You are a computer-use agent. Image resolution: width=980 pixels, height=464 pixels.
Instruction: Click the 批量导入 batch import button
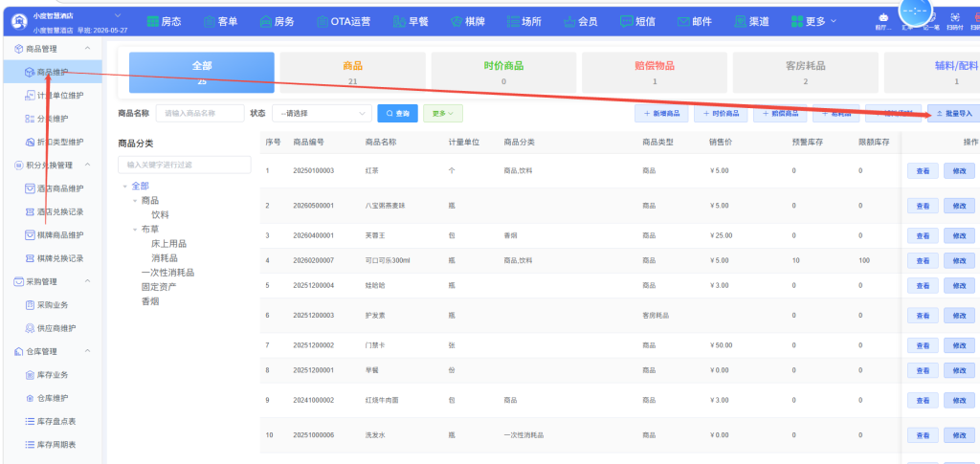tap(954, 113)
